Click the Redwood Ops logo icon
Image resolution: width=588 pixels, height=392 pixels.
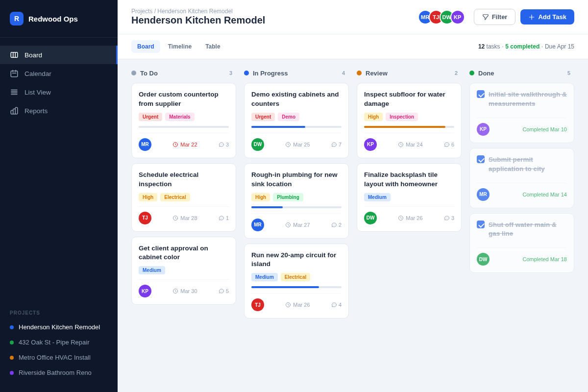pyautogui.click(x=16, y=18)
